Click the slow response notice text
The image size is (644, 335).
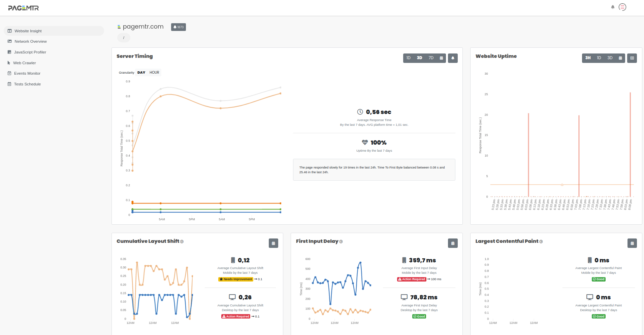click(x=372, y=170)
